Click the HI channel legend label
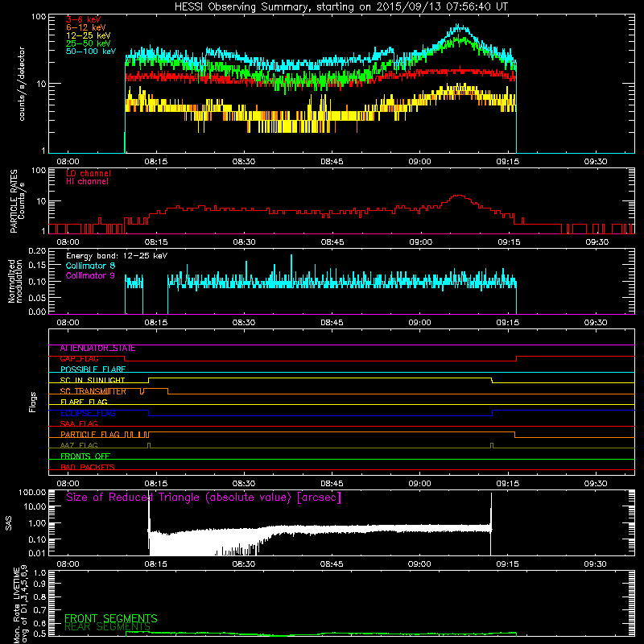This screenshot has width=644, height=644. tap(87, 182)
